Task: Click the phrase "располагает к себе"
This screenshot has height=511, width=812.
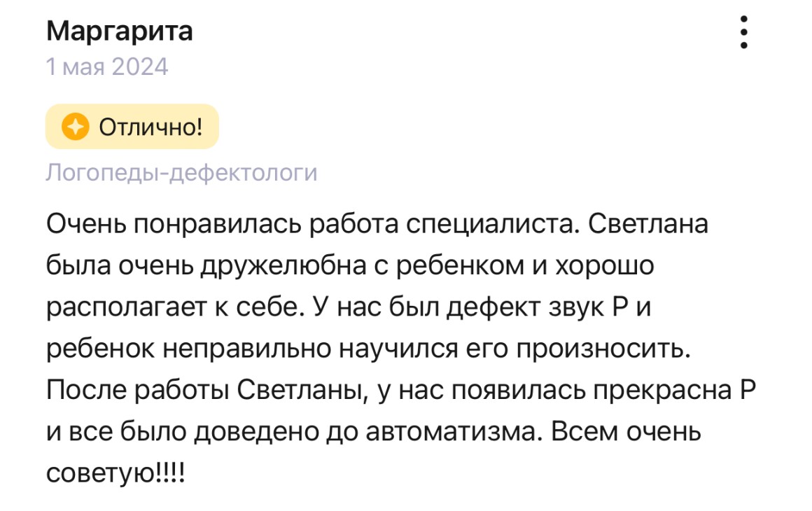Action: pyautogui.click(x=167, y=307)
